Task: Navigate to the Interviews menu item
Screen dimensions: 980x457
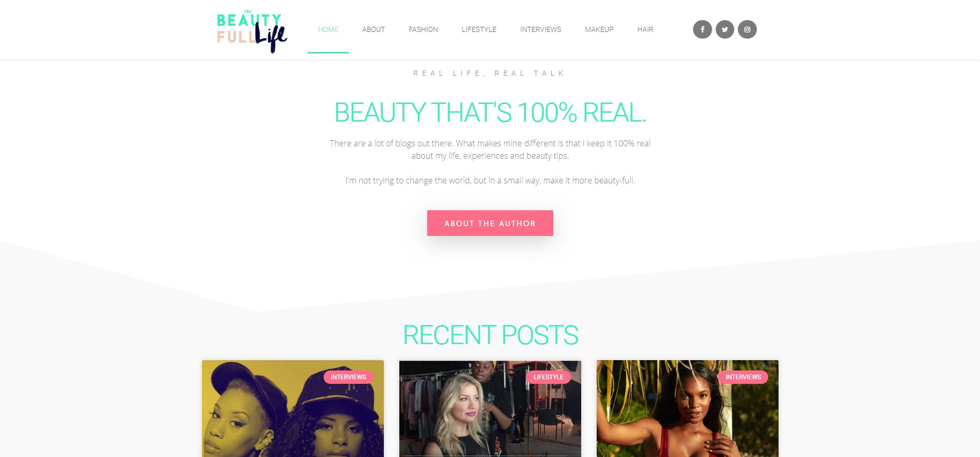Action: click(x=540, y=29)
